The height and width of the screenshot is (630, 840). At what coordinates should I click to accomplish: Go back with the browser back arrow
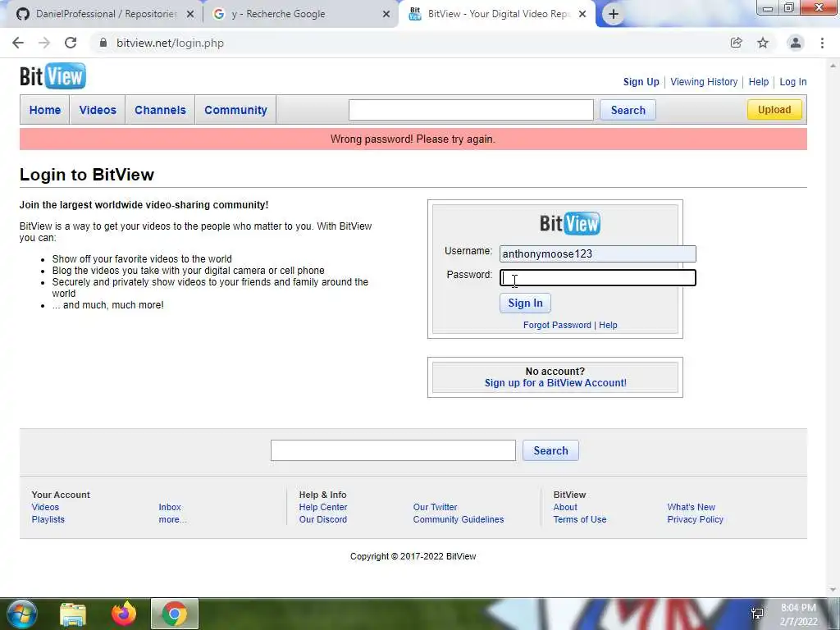pyautogui.click(x=18, y=43)
